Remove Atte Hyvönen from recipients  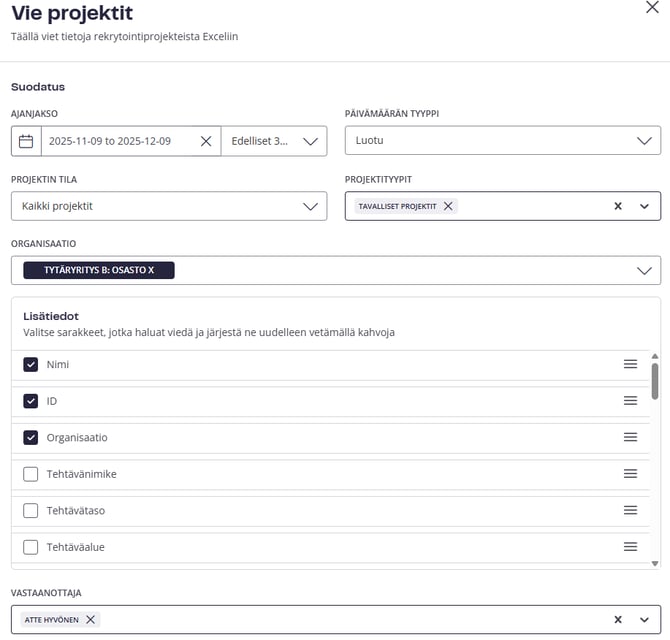coord(91,620)
